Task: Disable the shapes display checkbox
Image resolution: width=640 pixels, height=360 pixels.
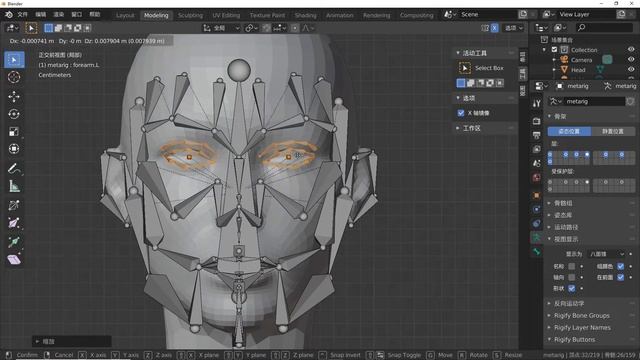Action: tap(571, 289)
